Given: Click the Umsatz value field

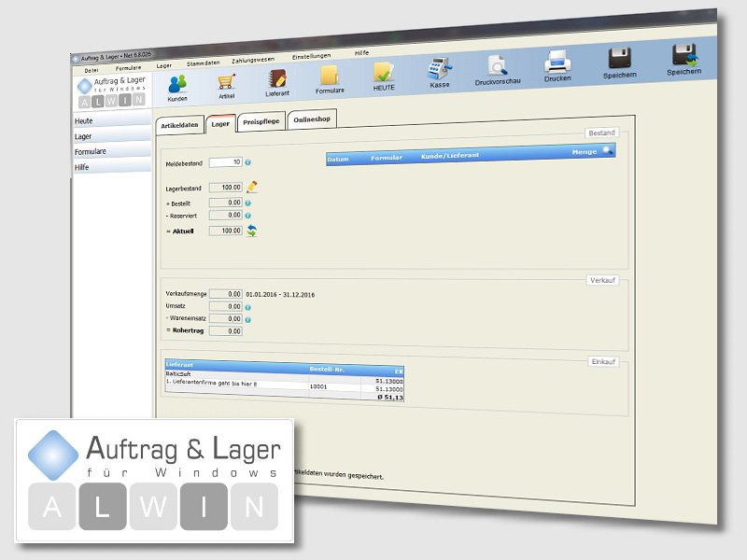Looking at the screenshot, I should 226,307.
